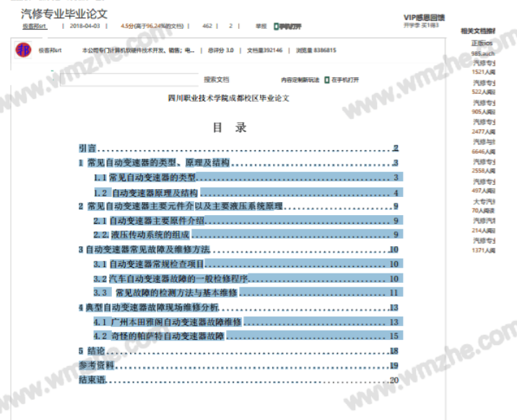The width and height of the screenshot is (517, 420).
Task: Click the 浏览量 8386815 statistic
Action: pyautogui.click(x=316, y=51)
